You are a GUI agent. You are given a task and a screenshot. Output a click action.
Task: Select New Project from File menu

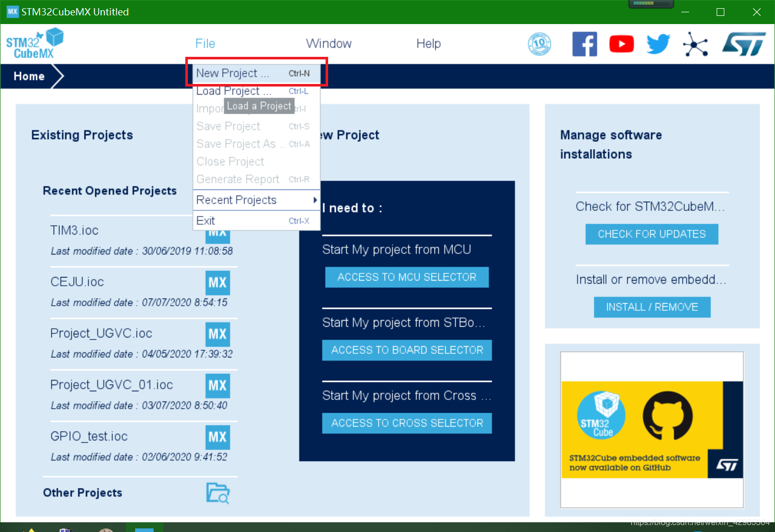[x=256, y=73]
